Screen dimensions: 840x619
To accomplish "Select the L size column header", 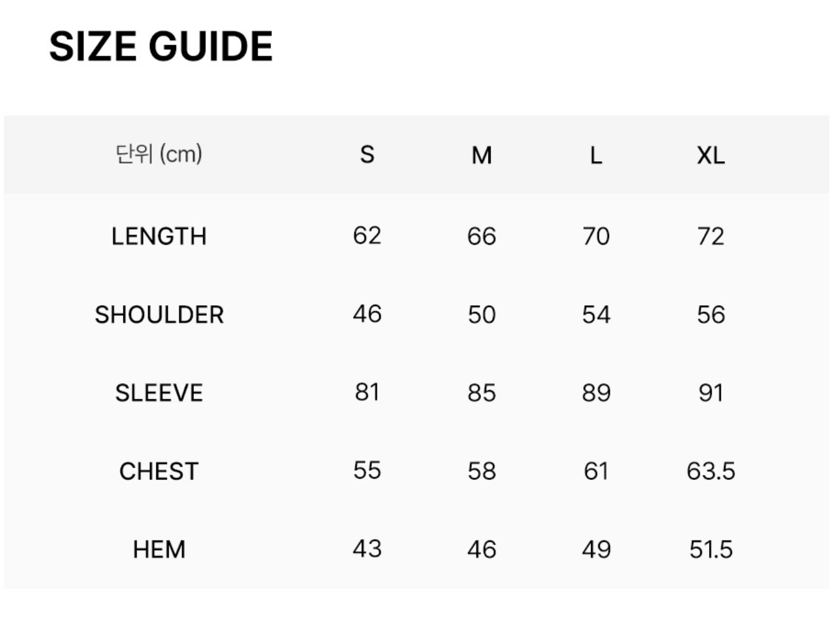I will tap(596, 155).
